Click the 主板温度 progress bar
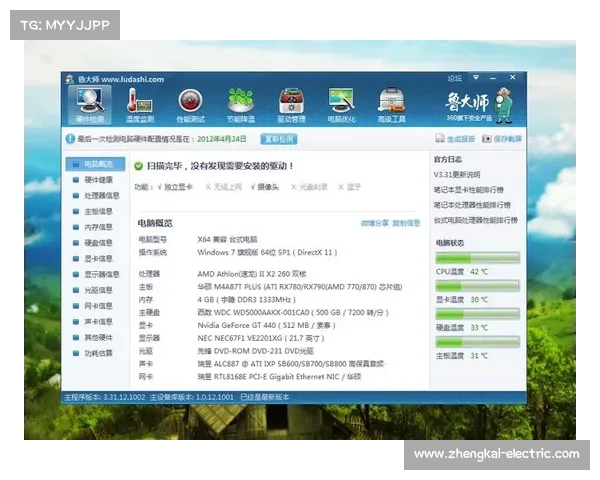This screenshot has height=480, width=600. 478,342
